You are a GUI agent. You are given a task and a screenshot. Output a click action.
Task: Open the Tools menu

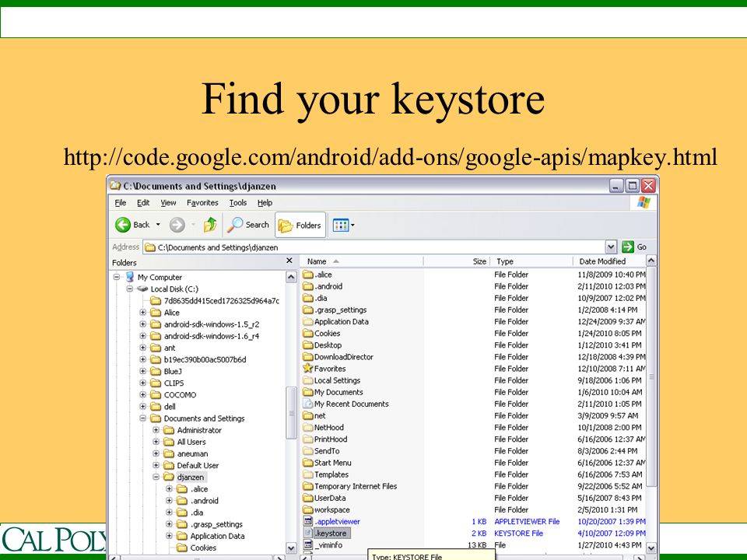click(238, 202)
